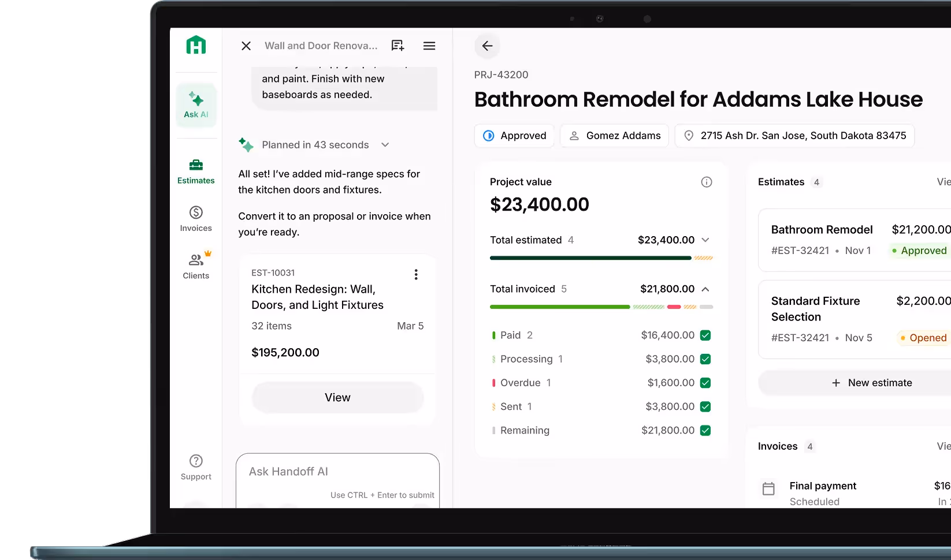Click the PRJ-43200 project ID
The width and height of the screenshot is (951, 560).
click(501, 75)
